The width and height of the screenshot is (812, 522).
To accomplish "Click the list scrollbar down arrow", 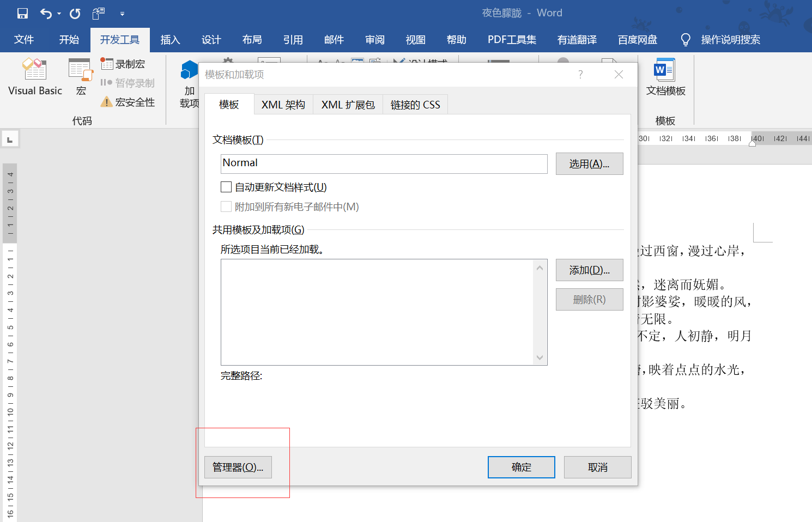I will pyautogui.click(x=540, y=357).
